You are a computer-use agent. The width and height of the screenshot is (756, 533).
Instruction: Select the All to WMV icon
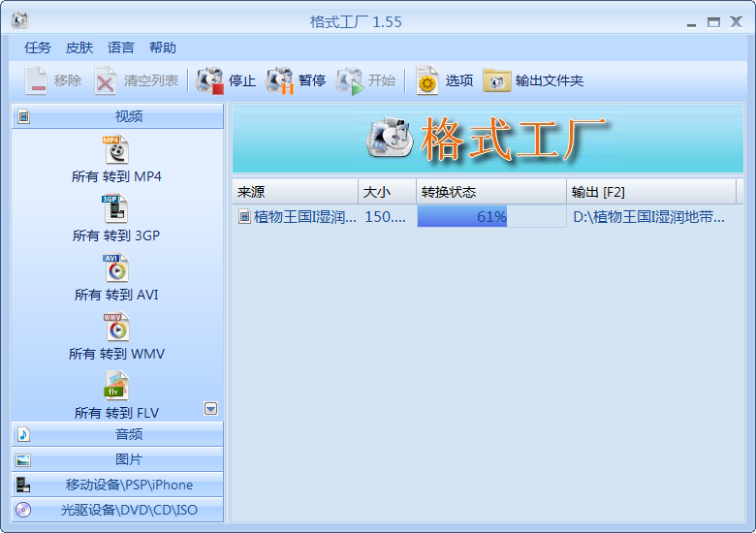point(116,327)
